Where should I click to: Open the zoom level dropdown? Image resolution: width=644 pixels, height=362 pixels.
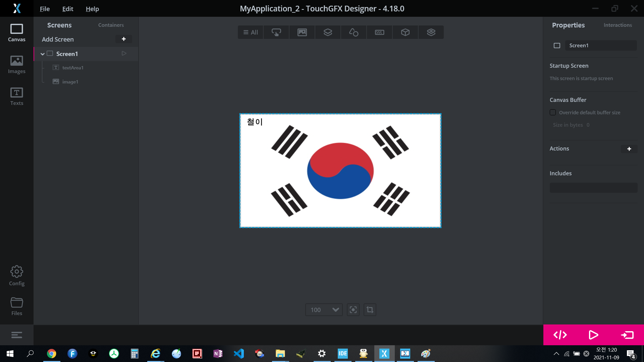pos(324,310)
